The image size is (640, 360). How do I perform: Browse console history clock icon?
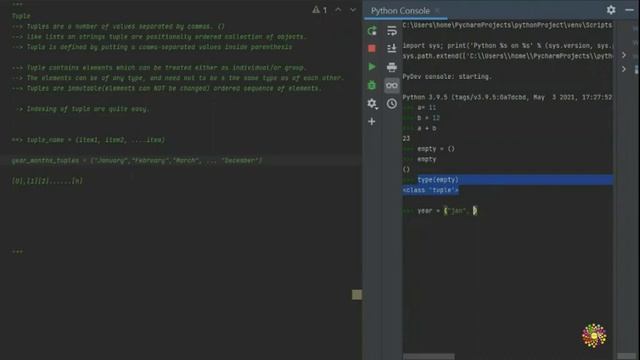tap(392, 104)
